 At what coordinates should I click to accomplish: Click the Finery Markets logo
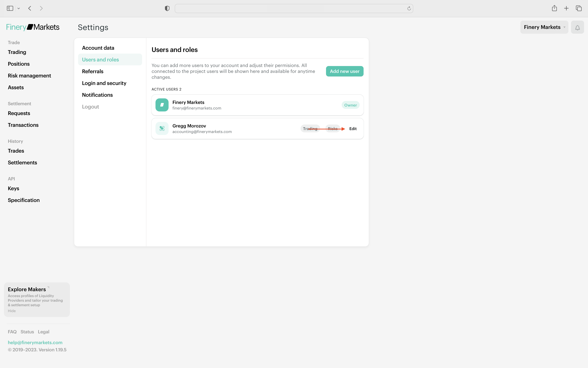33,27
